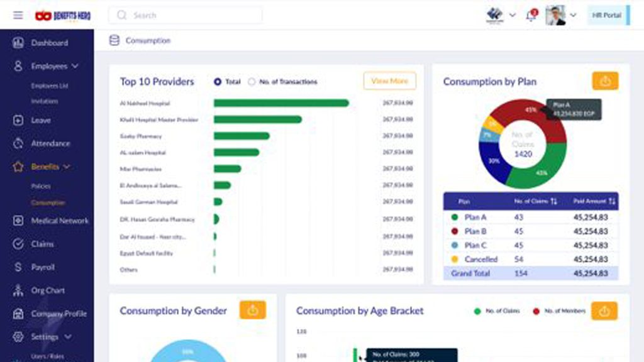Click the Medical Network icon
644x362 pixels.
(18, 221)
